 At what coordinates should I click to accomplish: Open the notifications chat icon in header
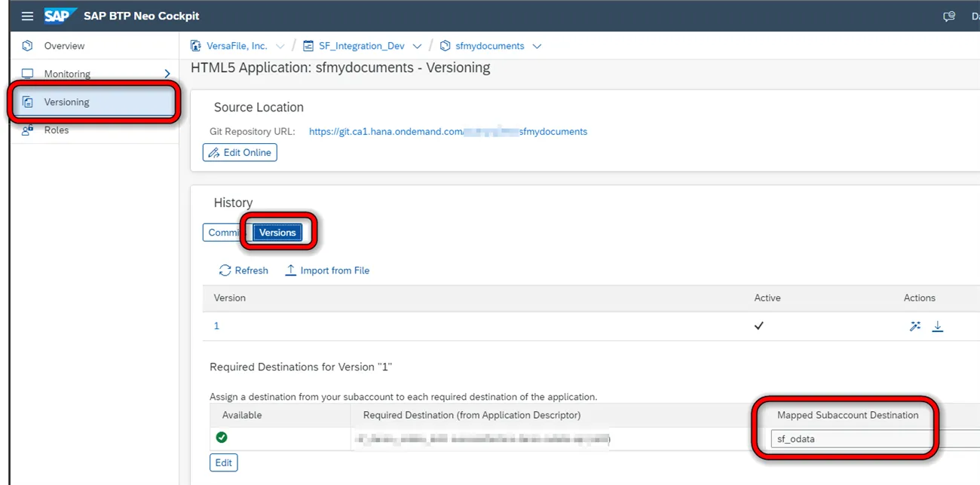click(949, 16)
